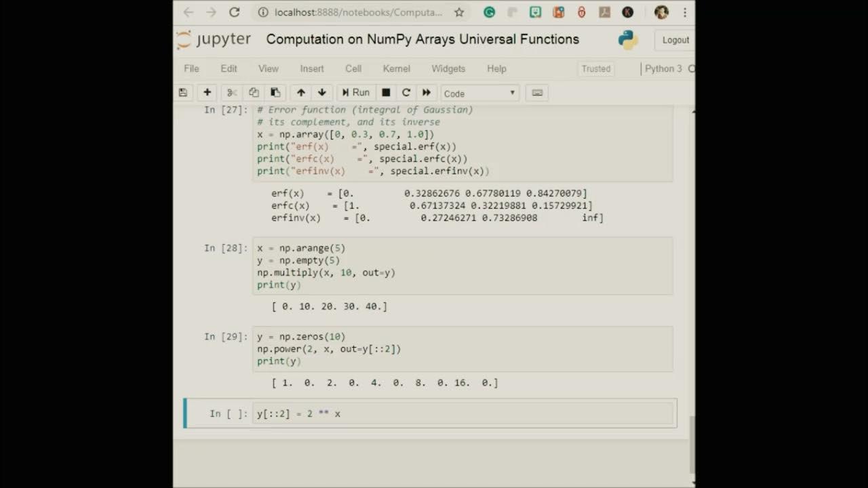This screenshot has width=868, height=488.
Task: Click the Logout button
Action: pos(674,40)
